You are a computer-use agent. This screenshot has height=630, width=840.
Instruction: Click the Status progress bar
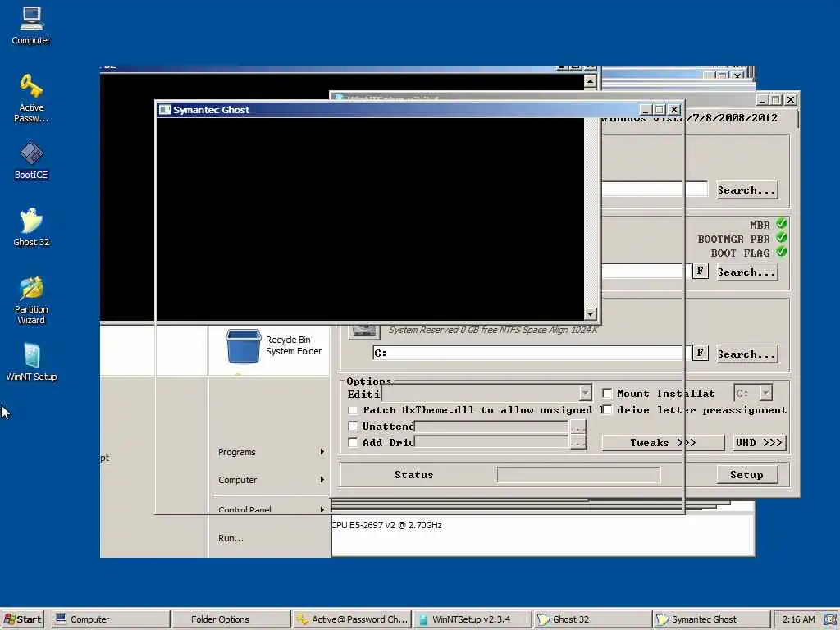coord(578,475)
